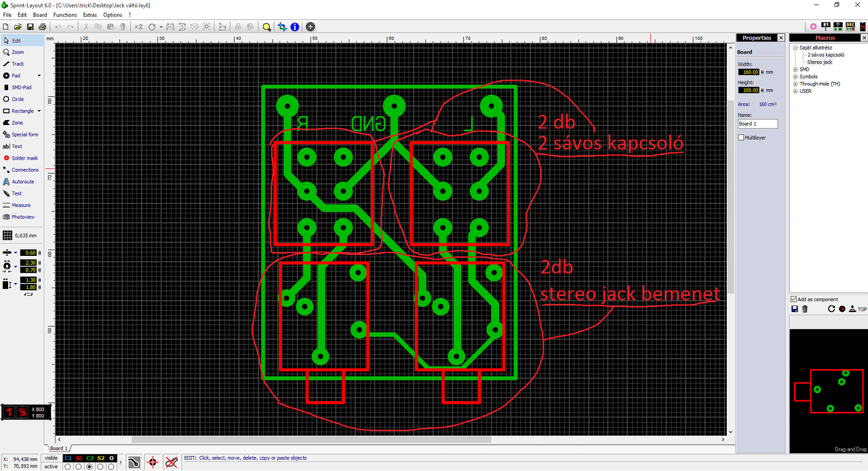Open the Rectangle type dropdown arrow
This screenshot has width=868, height=471.
[x=39, y=111]
